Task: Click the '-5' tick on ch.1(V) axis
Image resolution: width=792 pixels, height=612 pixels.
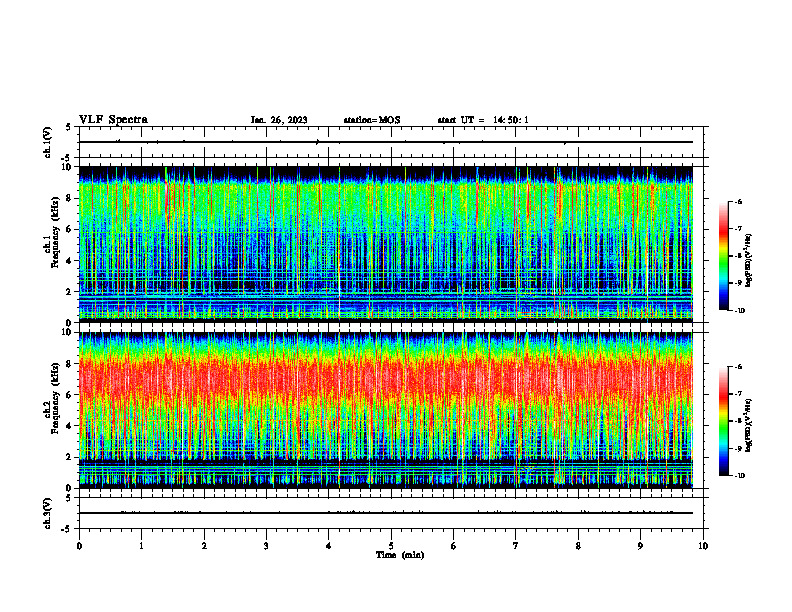Action: click(67, 158)
